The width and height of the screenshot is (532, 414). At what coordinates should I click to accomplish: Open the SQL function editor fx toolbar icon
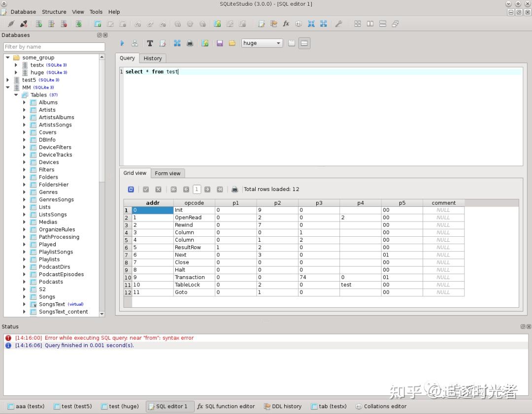[286, 24]
